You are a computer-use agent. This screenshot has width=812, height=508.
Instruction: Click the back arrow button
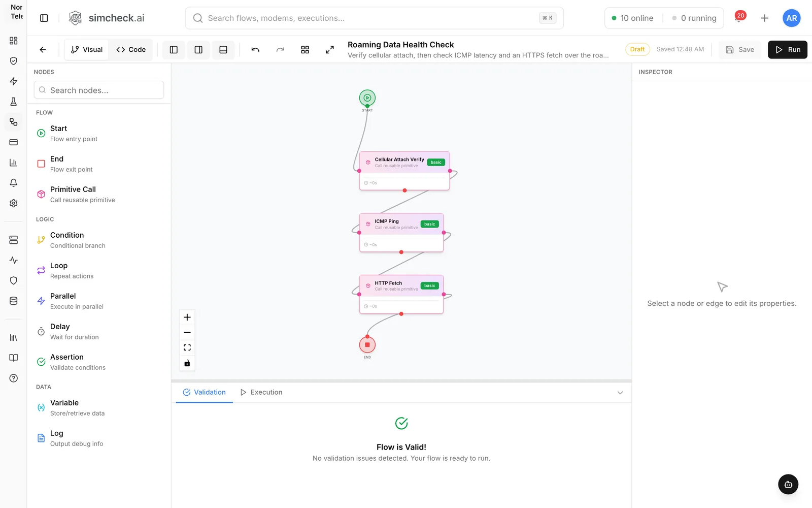click(x=43, y=50)
